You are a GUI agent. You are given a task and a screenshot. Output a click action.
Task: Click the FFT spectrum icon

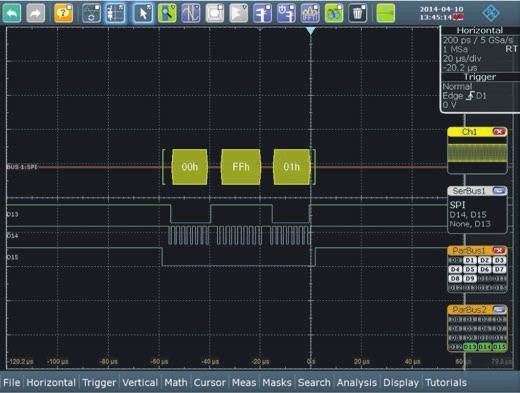pyautogui.click(x=310, y=13)
